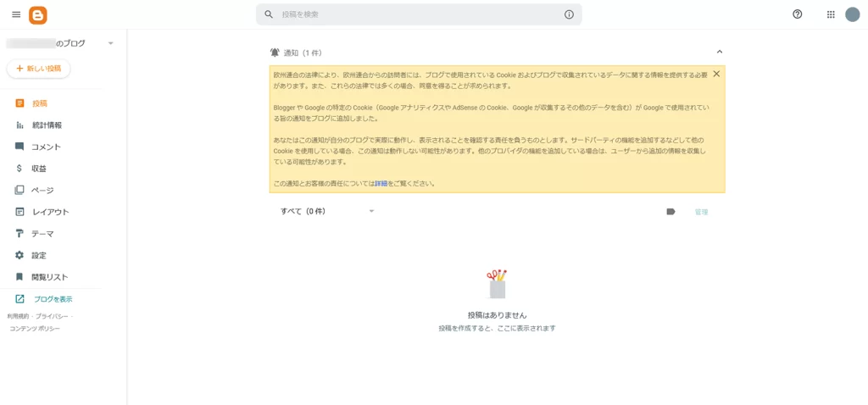Collapse the 通知 notification section
The height and width of the screenshot is (405, 868).
pyautogui.click(x=720, y=53)
